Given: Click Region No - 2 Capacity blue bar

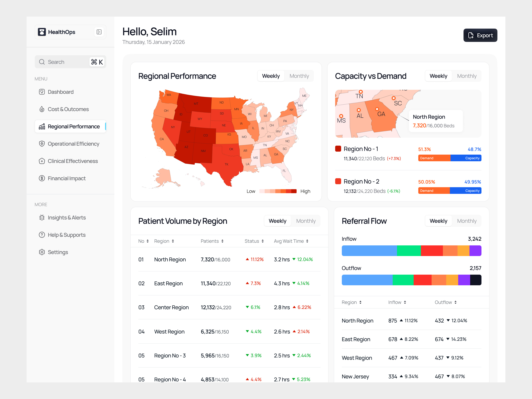Looking at the screenshot, I should (465, 191).
